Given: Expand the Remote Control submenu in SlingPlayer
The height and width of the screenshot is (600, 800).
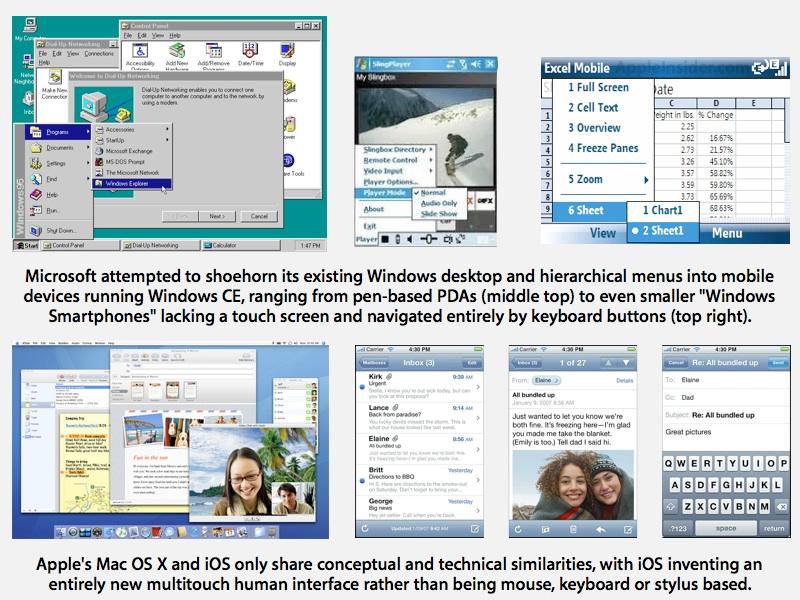Looking at the screenshot, I should (397, 160).
